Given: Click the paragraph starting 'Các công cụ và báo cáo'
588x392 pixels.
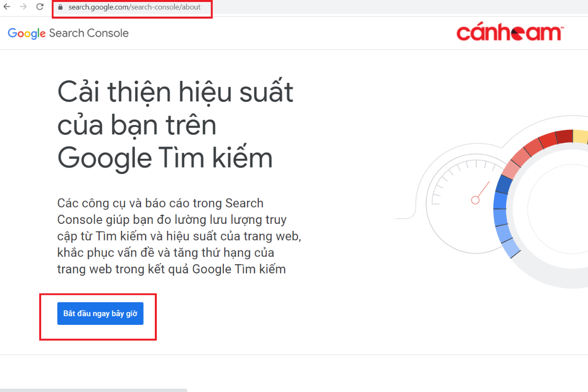Looking at the screenshot, I should tap(179, 236).
